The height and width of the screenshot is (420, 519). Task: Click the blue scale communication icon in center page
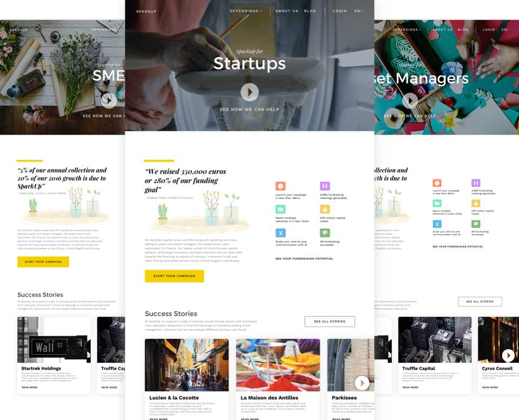pos(281,232)
